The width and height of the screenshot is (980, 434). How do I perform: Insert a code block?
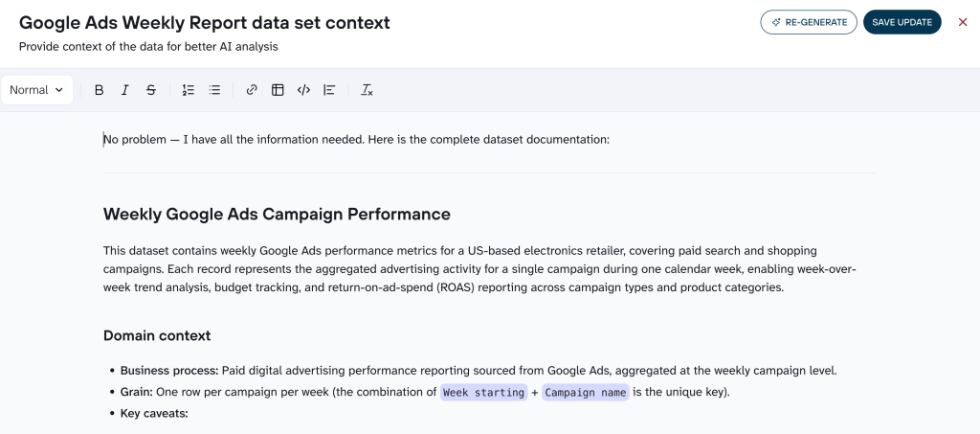[303, 90]
